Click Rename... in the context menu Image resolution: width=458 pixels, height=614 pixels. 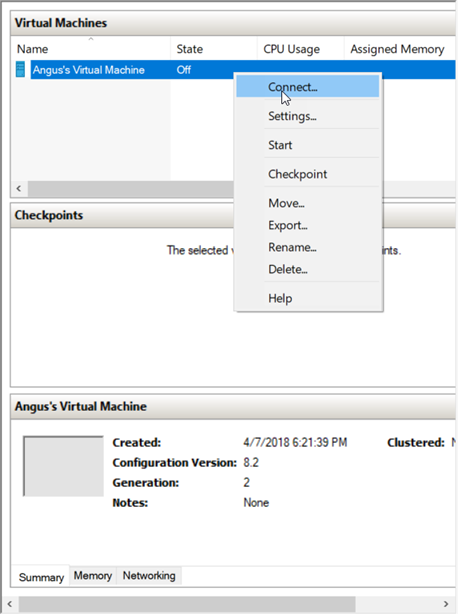[x=308, y=247]
